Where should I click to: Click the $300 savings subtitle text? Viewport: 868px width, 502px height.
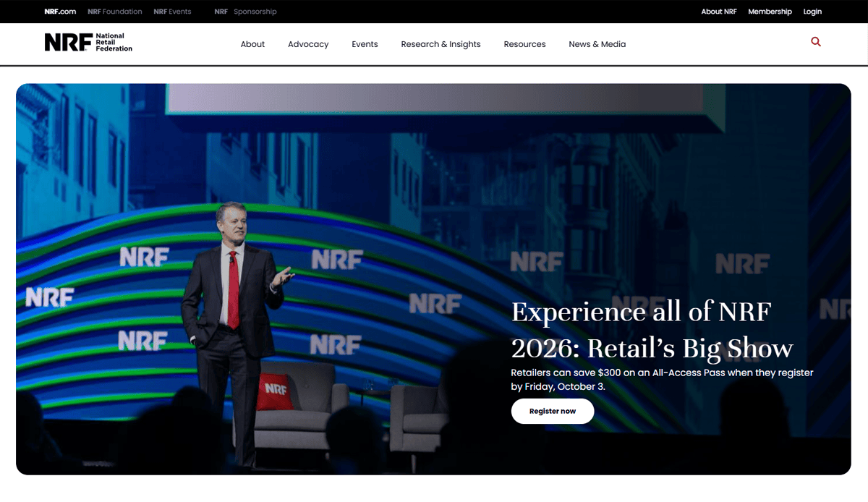tap(661, 379)
